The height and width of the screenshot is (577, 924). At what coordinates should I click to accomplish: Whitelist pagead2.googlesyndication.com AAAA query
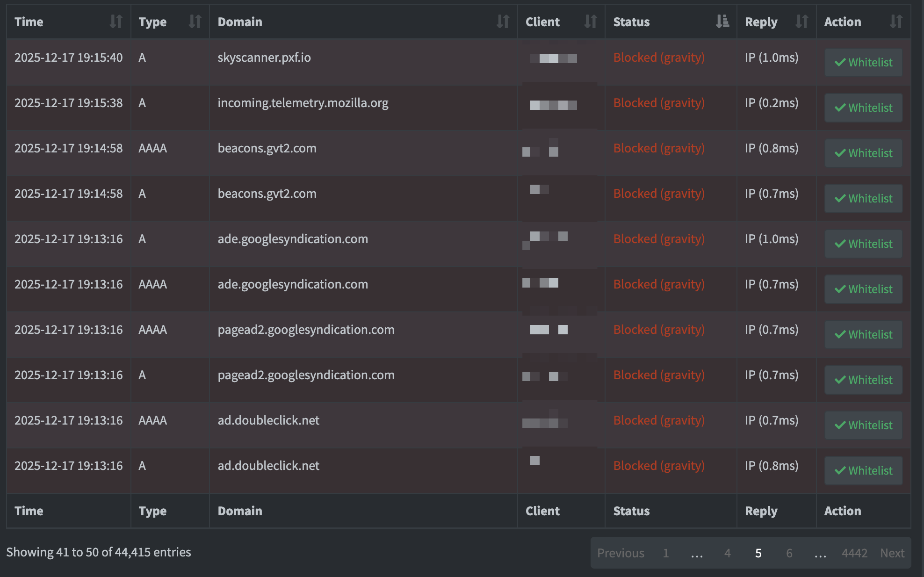863,334
